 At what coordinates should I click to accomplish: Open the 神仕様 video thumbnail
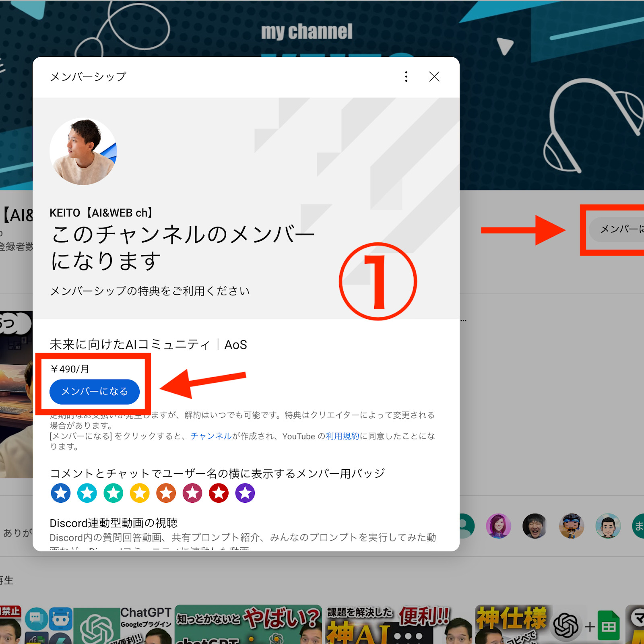[548, 624]
